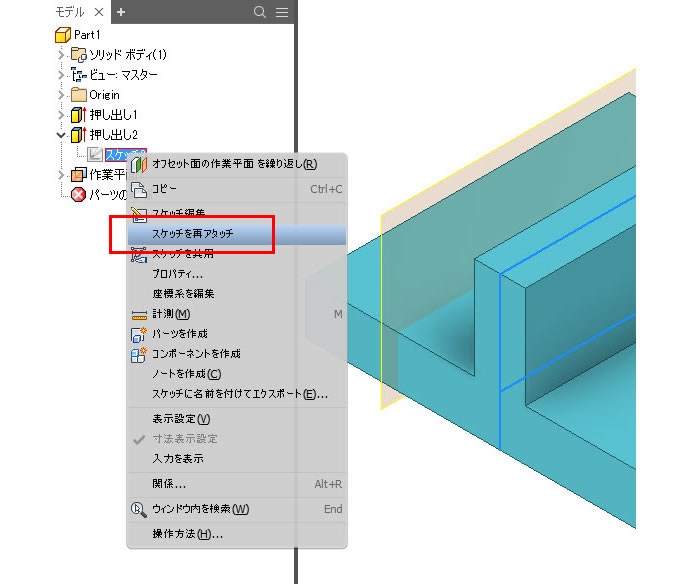Close the モデル browser tab
The height and width of the screenshot is (584, 688).
99,12
